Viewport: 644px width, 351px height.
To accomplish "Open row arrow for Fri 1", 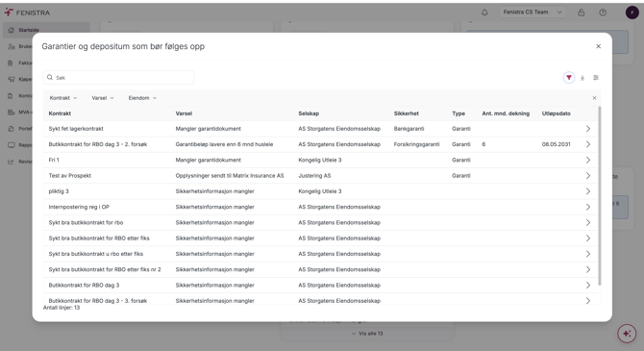I will click(x=588, y=160).
